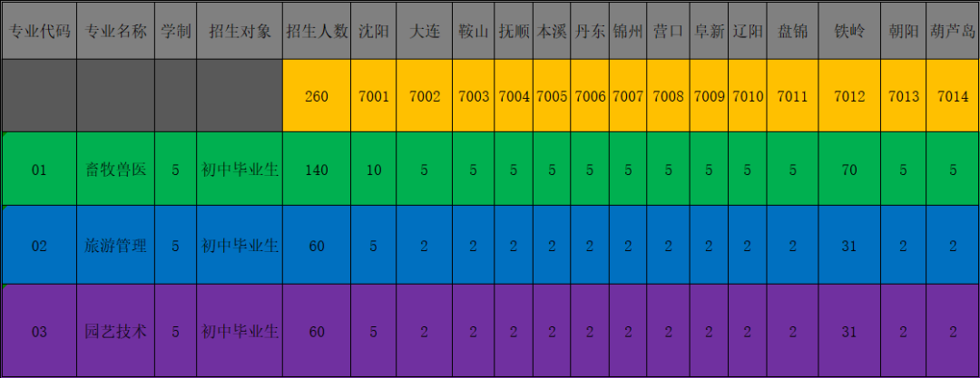Click the 7014 code cell
This screenshot has height=378, width=980.
point(953,96)
